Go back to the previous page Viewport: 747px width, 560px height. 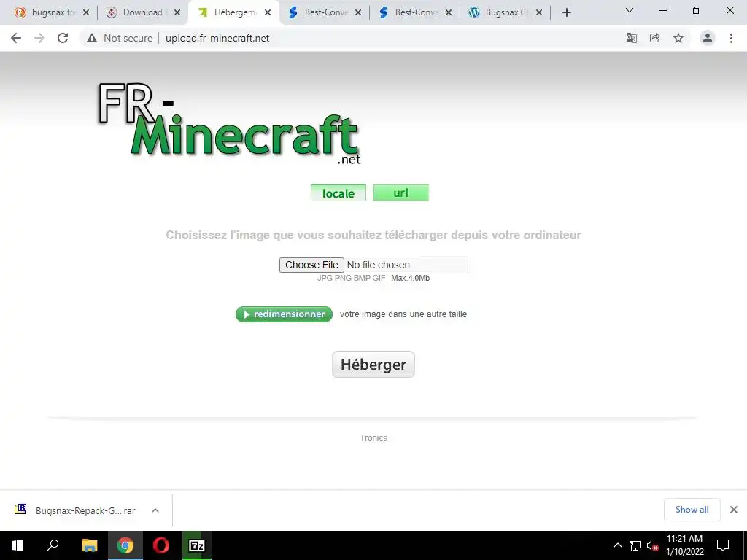point(16,38)
